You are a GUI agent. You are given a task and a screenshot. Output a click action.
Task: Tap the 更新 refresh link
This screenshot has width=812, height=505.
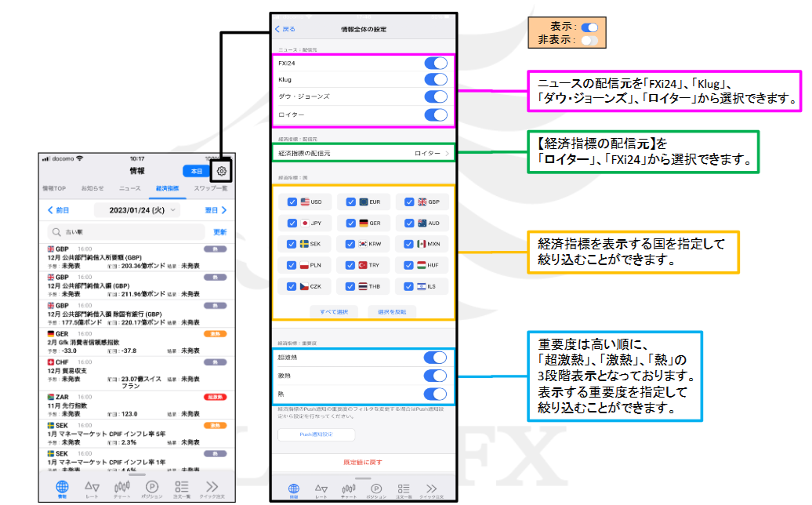[x=220, y=232]
